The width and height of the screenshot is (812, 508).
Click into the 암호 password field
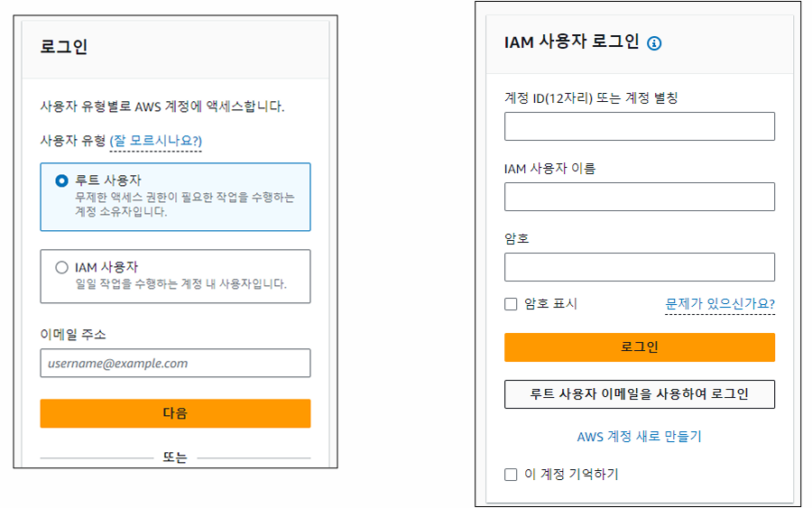click(x=640, y=267)
